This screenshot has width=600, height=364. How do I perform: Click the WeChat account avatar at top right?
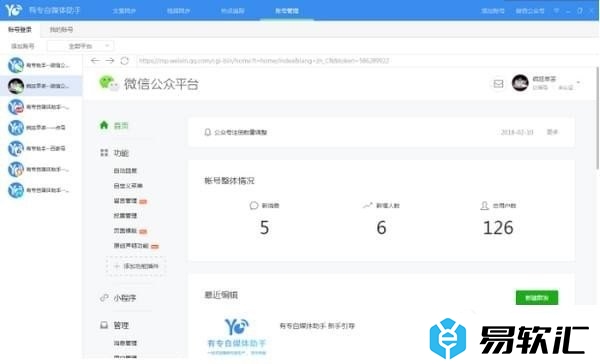[520, 83]
